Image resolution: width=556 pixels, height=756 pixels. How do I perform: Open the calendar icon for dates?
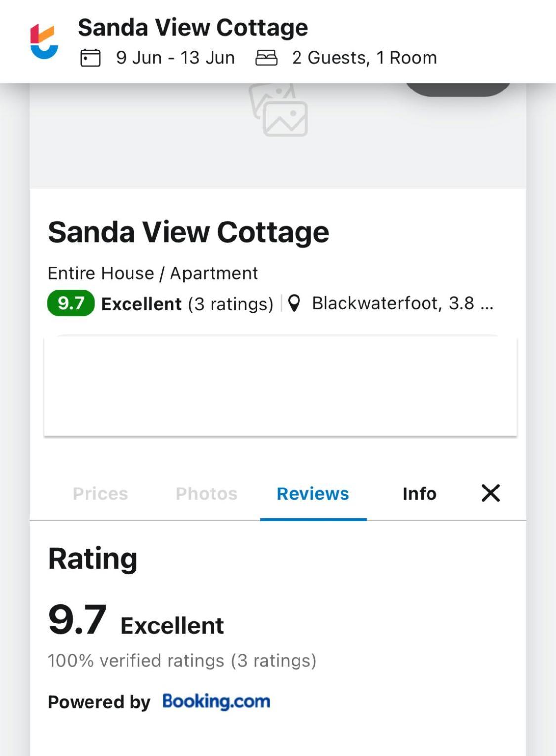pos(90,58)
